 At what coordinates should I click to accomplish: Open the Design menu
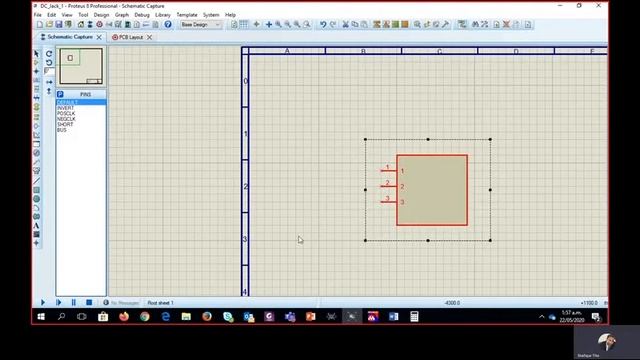(101, 15)
